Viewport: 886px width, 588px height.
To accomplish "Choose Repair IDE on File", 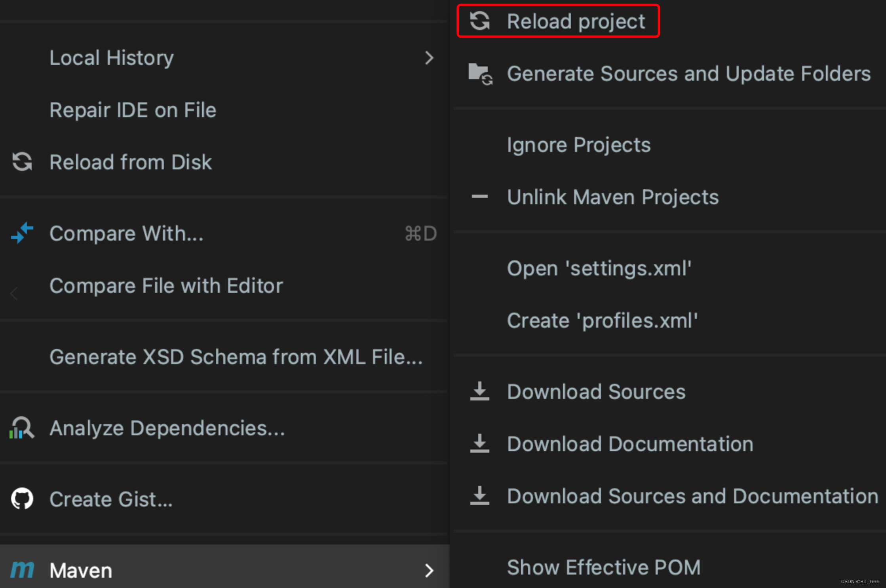I will 133,110.
